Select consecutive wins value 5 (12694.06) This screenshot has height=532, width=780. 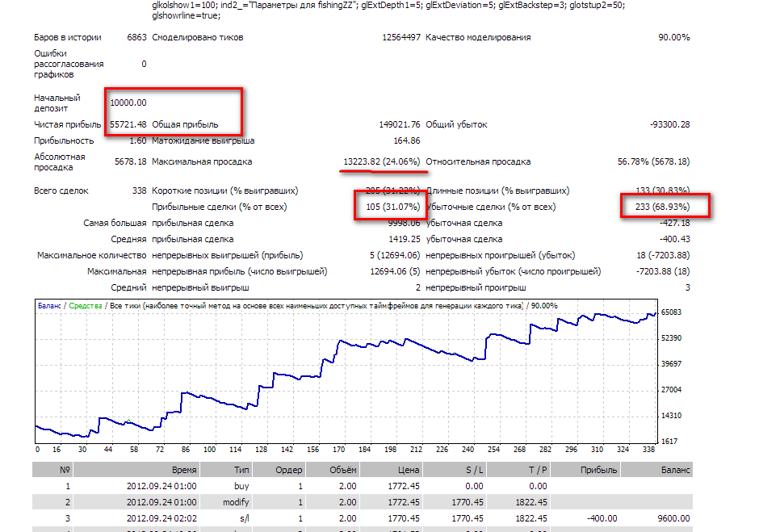(x=395, y=255)
